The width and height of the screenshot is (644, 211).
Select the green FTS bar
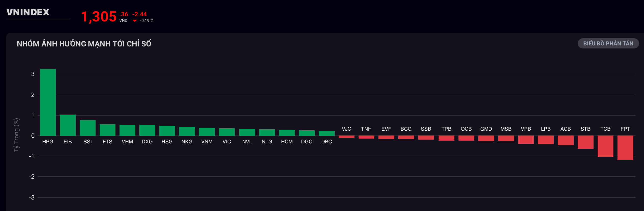point(108,130)
